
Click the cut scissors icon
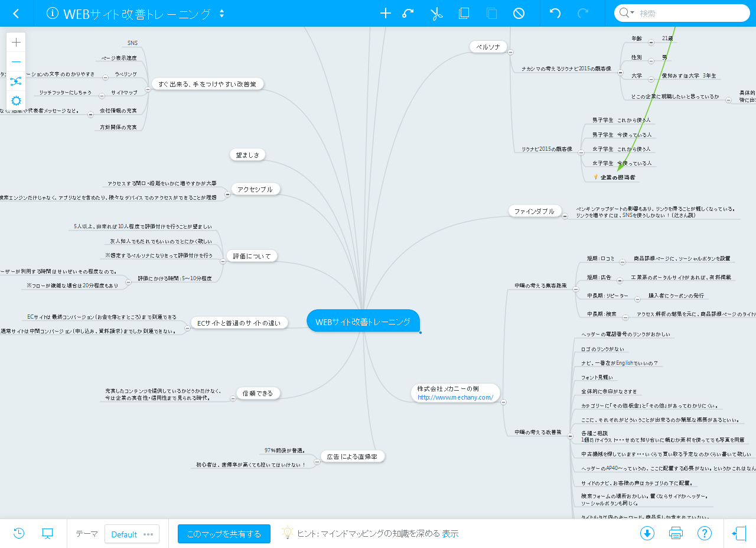436,14
